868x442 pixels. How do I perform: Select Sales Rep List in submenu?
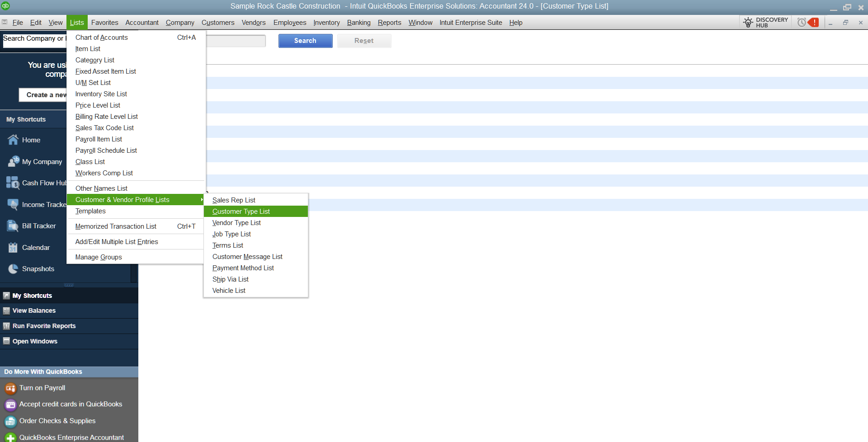(256, 200)
